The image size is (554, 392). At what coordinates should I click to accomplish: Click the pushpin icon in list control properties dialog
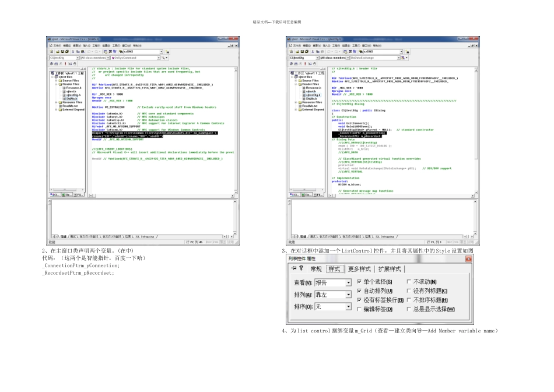293,268
